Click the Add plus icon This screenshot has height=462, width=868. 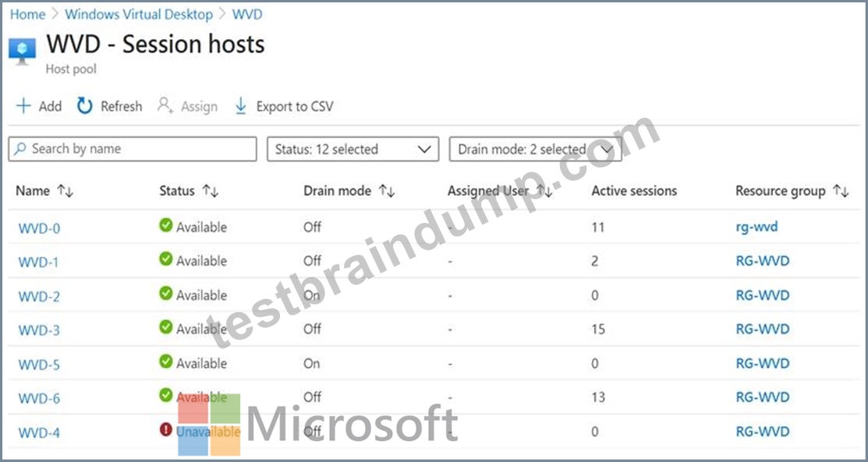(x=23, y=106)
